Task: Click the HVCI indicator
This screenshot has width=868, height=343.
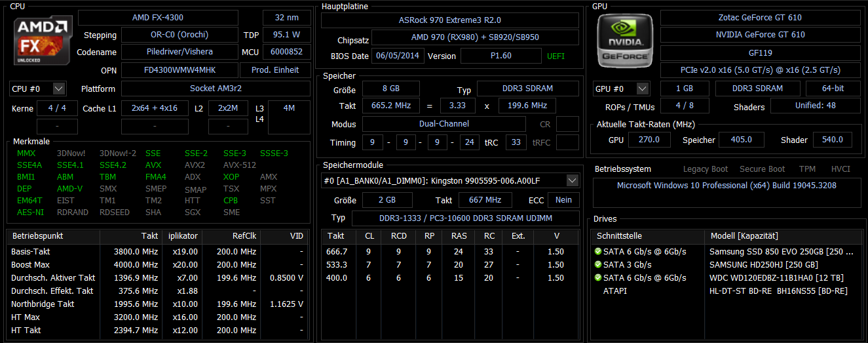Action: (x=840, y=169)
